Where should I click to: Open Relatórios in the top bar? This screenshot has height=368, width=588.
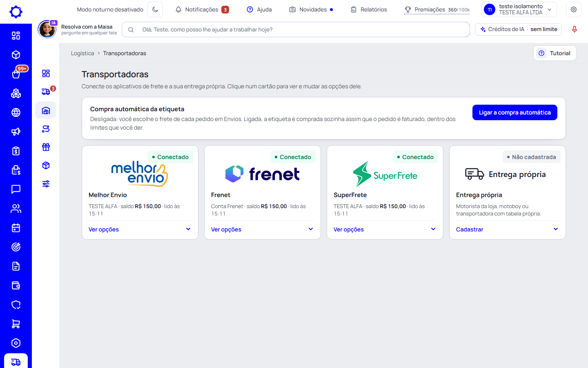coord(369,9)
